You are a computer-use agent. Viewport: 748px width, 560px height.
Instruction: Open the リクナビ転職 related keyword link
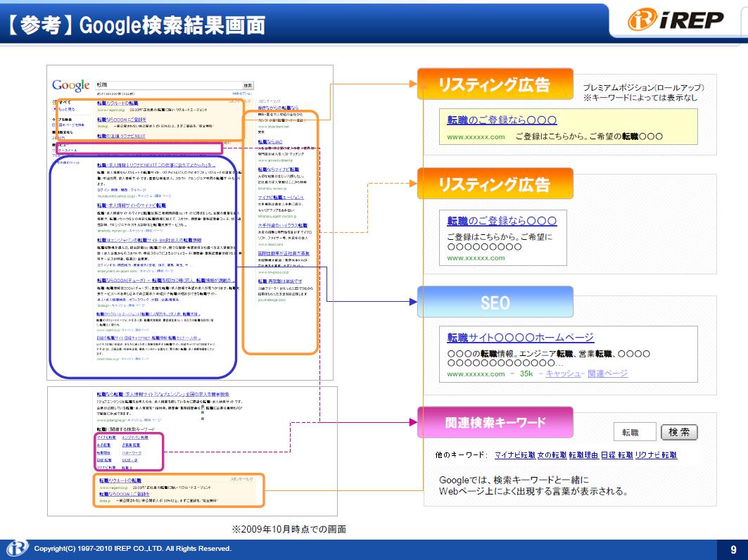[656, 455]
